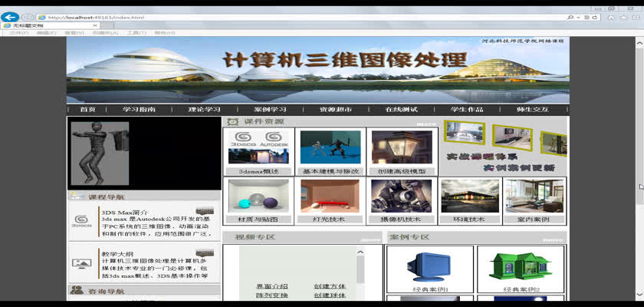The height and width of the screenshot is (307, 644).
Task: Click the 咨询导航 people icon
Action: point(77,290)
